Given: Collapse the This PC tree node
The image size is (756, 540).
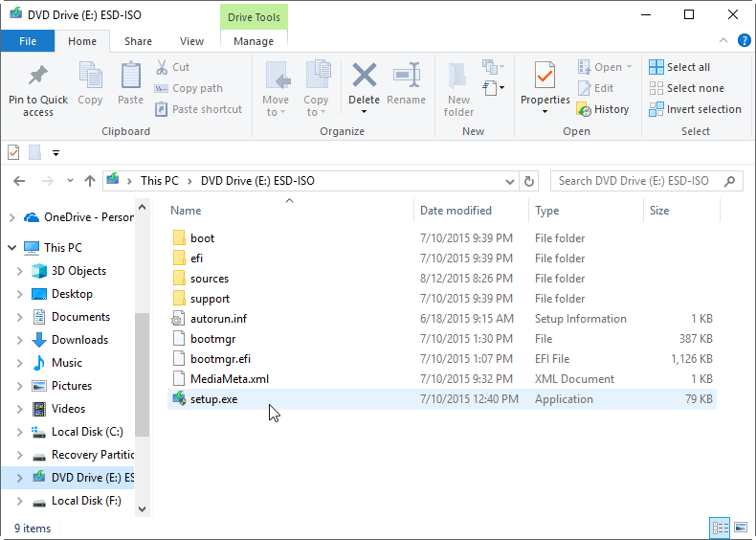Looking at the screenshot, I should point(11,248).
